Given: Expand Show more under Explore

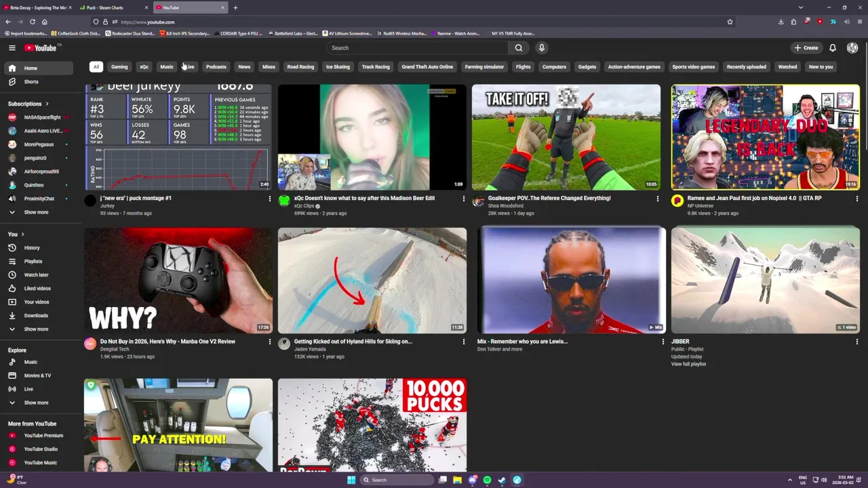Looking at the screenshot, I should pyautogui.click(x=37, y=403).
